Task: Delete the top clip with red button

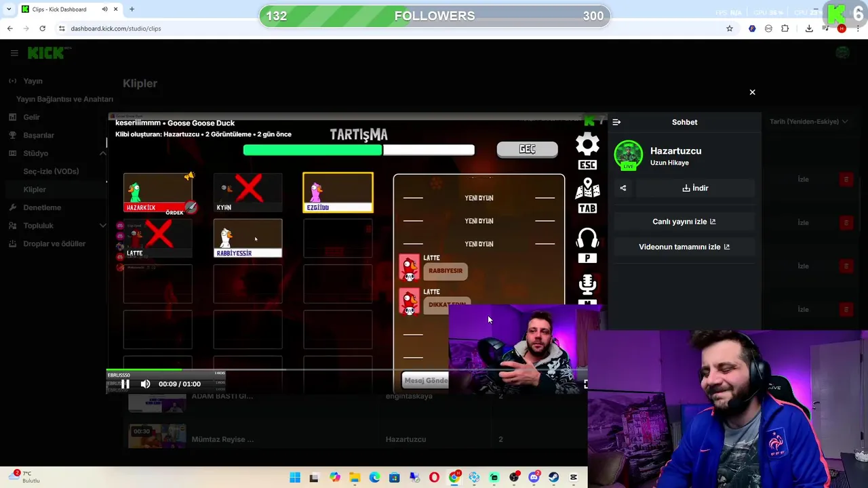Action: (x=846, y=179)
